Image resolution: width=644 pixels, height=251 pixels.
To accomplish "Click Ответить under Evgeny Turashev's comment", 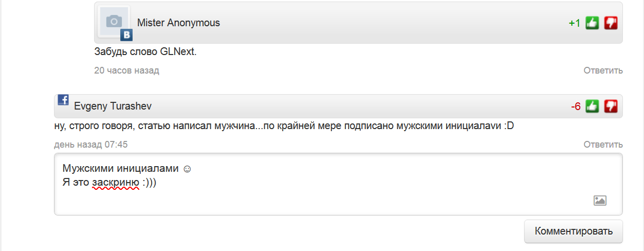I will coord(603,145).
